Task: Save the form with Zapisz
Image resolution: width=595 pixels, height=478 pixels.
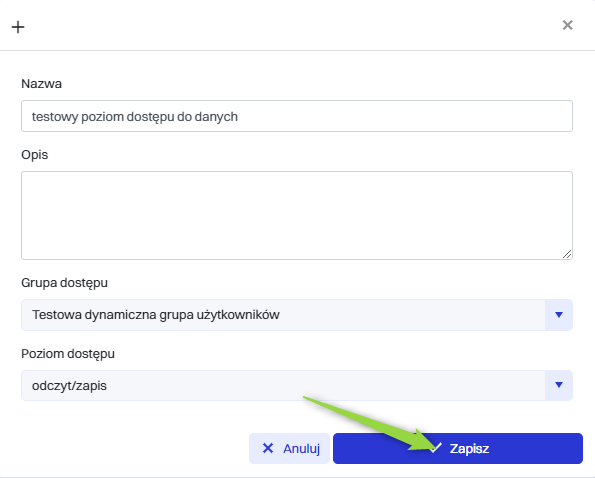Action: (458, 448)
